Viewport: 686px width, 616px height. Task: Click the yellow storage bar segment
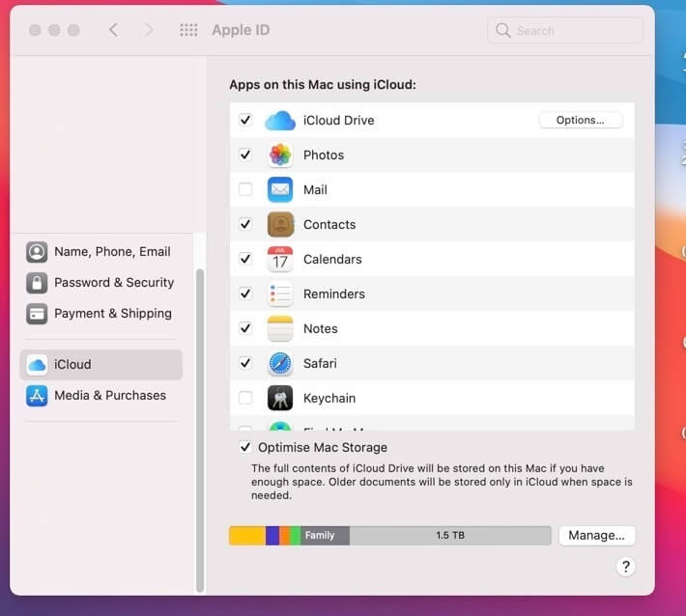247,536
